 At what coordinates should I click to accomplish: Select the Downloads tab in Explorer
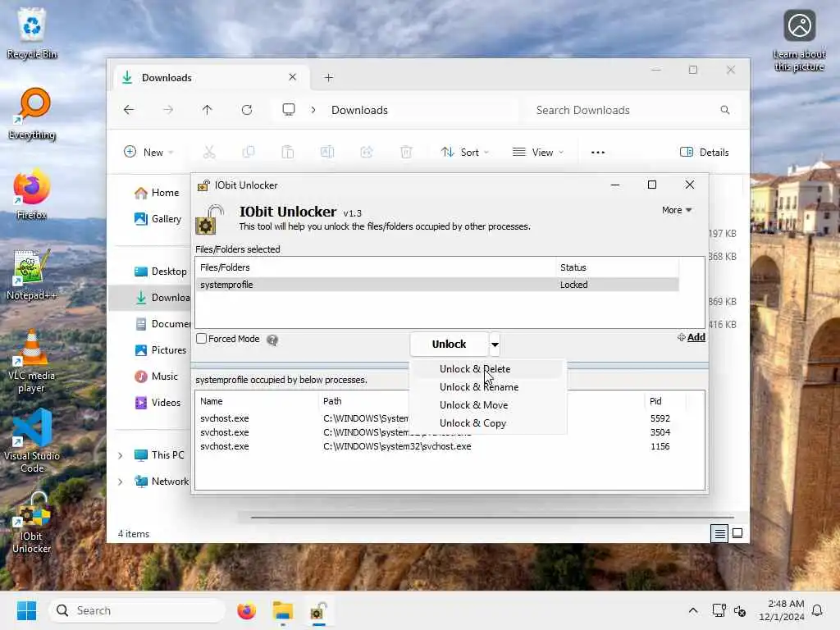210,78
